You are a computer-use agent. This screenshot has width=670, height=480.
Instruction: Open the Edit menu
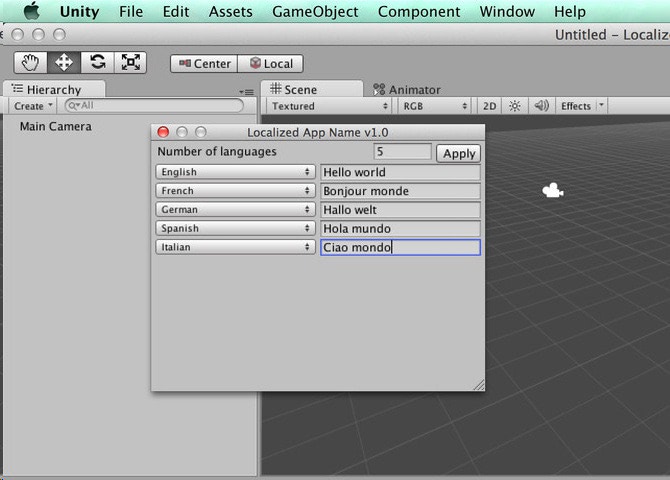pyautogui.click(x=176, y=12)
